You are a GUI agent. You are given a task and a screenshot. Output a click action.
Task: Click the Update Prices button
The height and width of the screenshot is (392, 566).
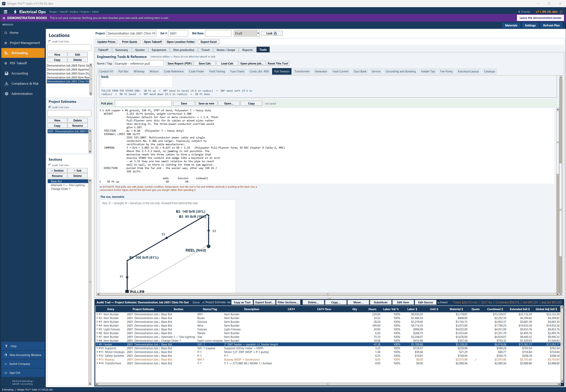[x=106, y=42]
